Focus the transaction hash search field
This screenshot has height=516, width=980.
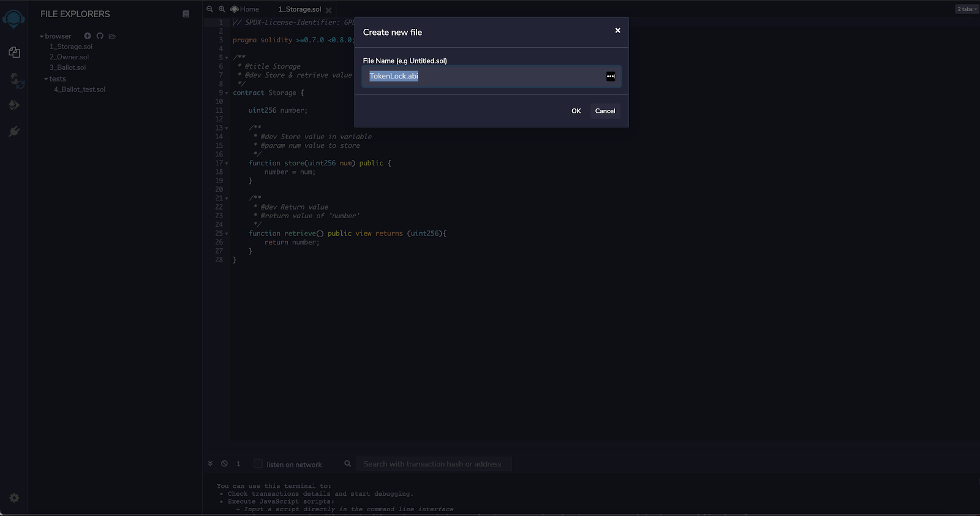434,464
